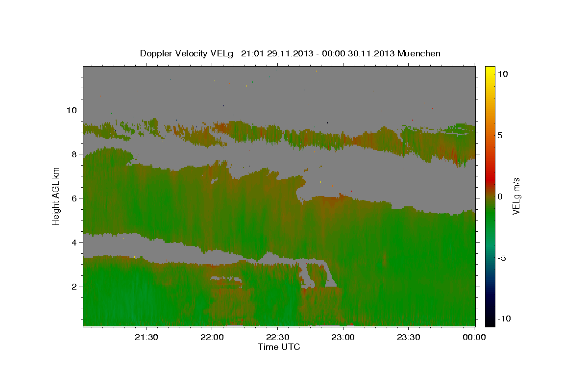This screenshot has height=392, width=588.
Task: Click the '23:30' time axis label
Action: 409,337
